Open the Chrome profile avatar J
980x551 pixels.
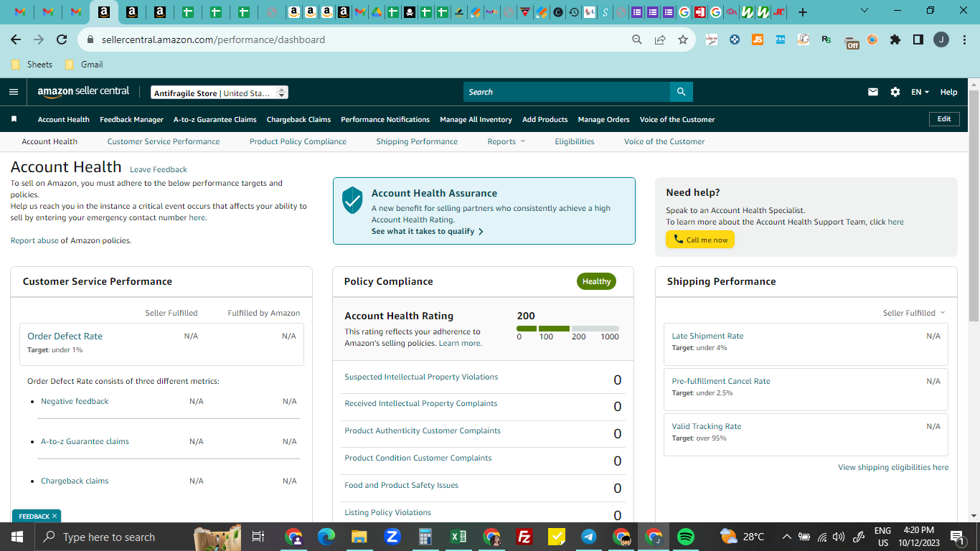pyautogui.click(x=941, y=40)
